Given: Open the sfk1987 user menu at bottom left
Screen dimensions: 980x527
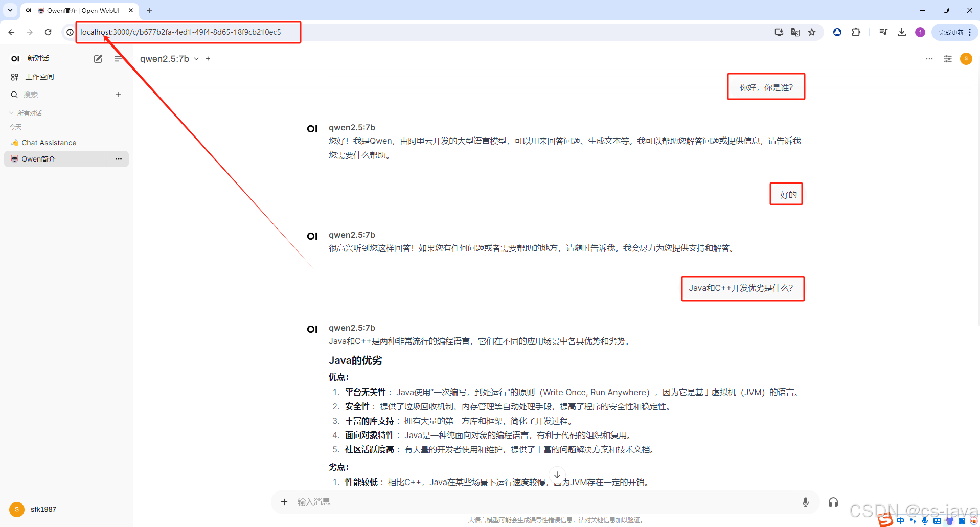Looking at the screenshot, I should pos(33,509).
